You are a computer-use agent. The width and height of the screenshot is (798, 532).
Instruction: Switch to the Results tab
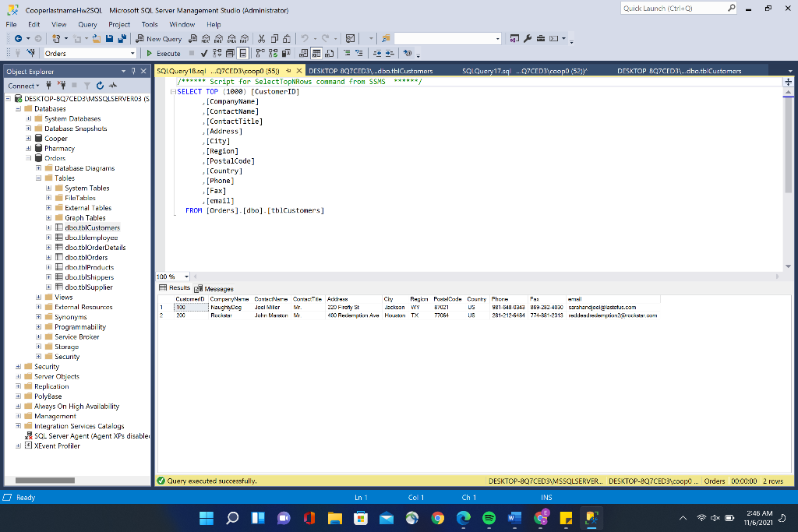click(175, 288)
